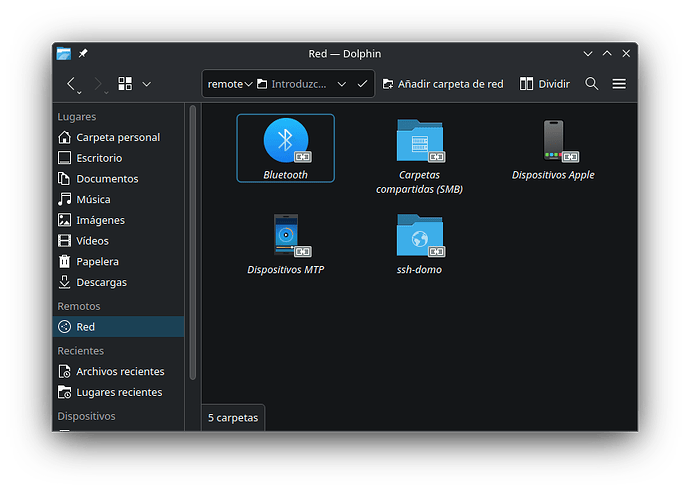
Task: Open the remote protocol dropdown
Action: coord(230,84)
